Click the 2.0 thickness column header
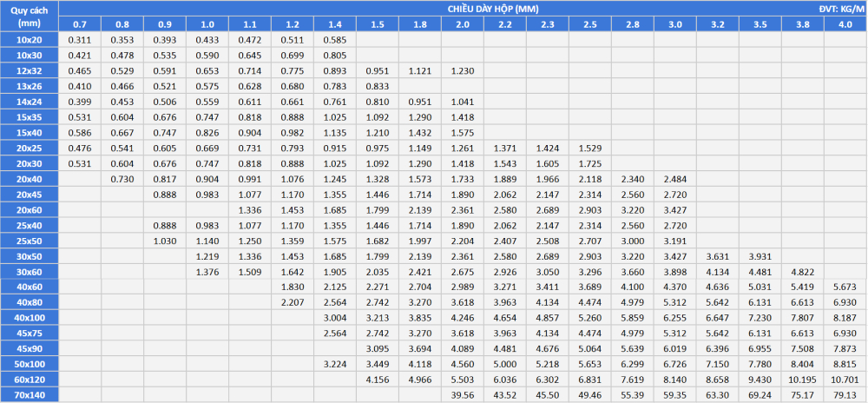 click(x=462, y=24)
